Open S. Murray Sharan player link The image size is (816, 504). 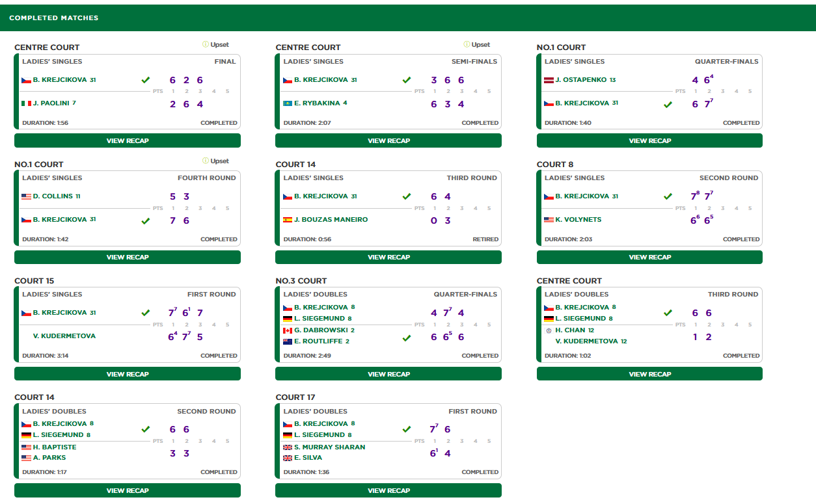tap(329, 447)
